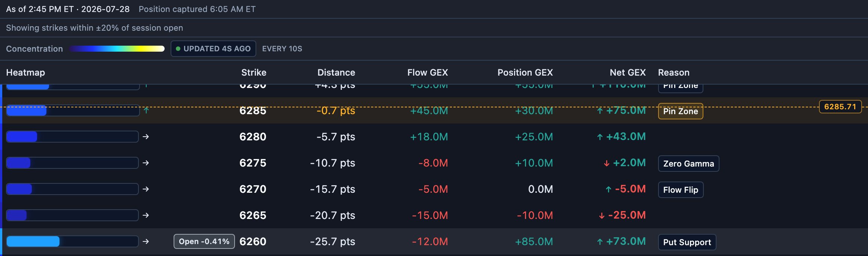Click the Updated 4s ago status button
Screen dimensions: 868x256
click(x=213, y=49)
